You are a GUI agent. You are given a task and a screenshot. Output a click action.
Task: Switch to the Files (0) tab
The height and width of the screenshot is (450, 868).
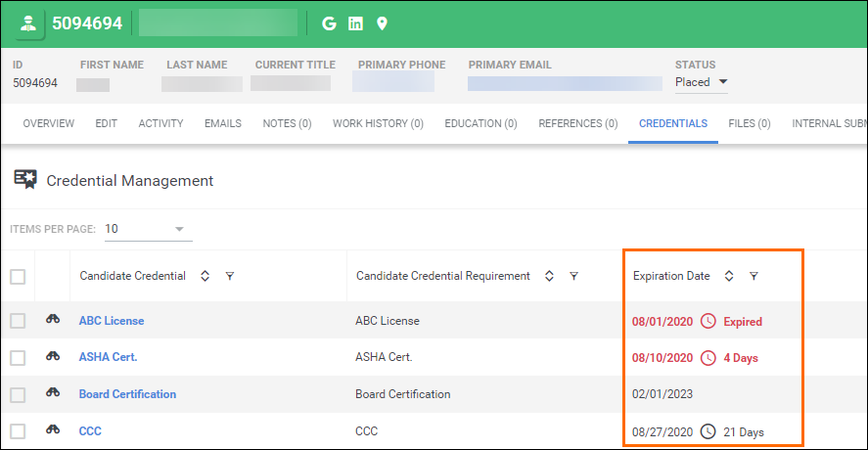coord(750,123)
